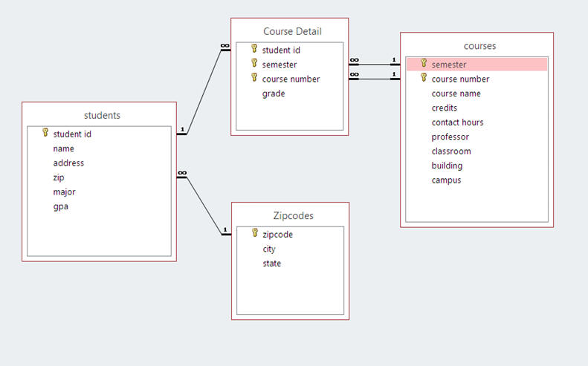The height and width of the screenshot is (366, 588).
Task: Select the students table title bar
Action: 102,115
